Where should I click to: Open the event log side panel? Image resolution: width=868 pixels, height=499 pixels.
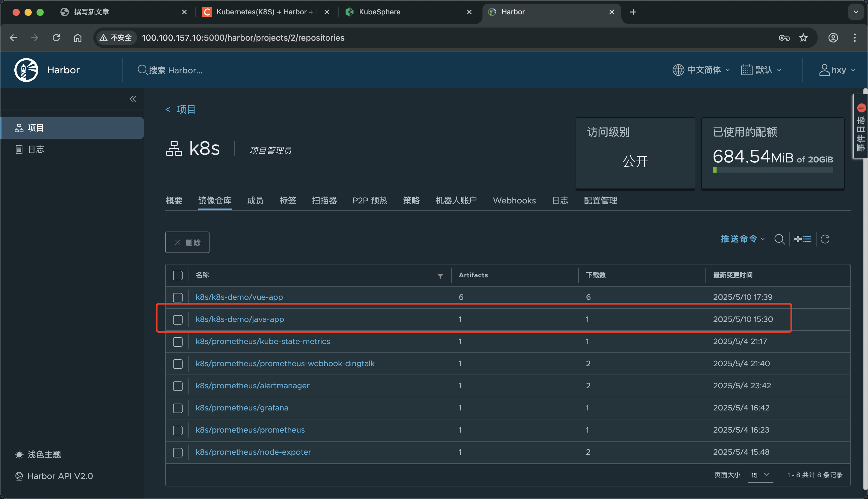click(861, 126)
